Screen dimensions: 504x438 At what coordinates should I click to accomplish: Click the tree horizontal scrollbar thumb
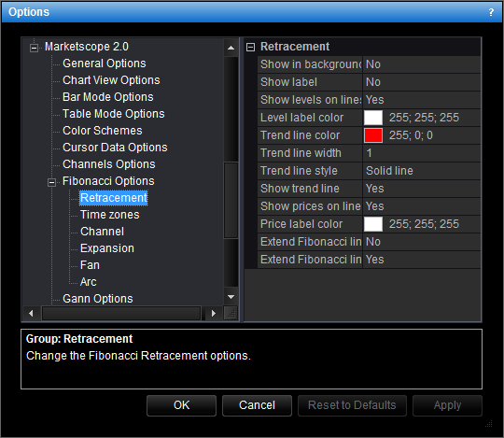pos(121,313)
